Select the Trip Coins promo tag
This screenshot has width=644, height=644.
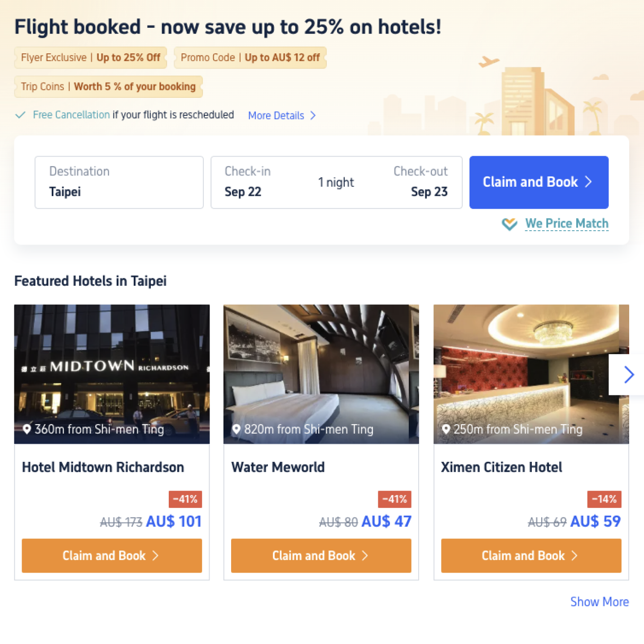[108, 86]
